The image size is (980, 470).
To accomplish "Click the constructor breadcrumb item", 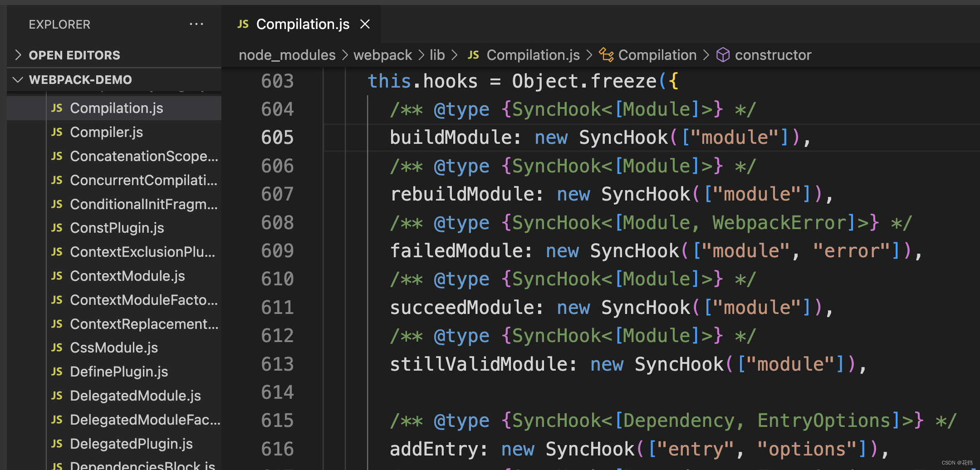I will [773, 55].
